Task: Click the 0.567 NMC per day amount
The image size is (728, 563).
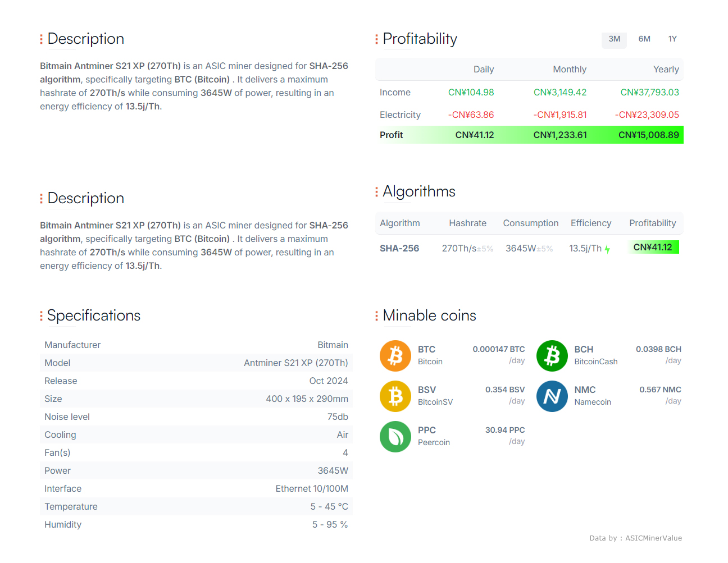Action: [x=660, y=390]
